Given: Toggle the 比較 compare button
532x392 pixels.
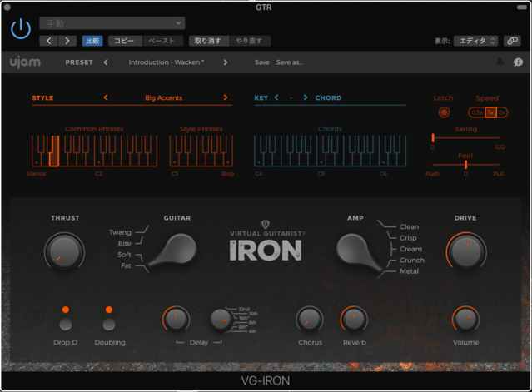Looking at the screenshot, I should [92, 41].
